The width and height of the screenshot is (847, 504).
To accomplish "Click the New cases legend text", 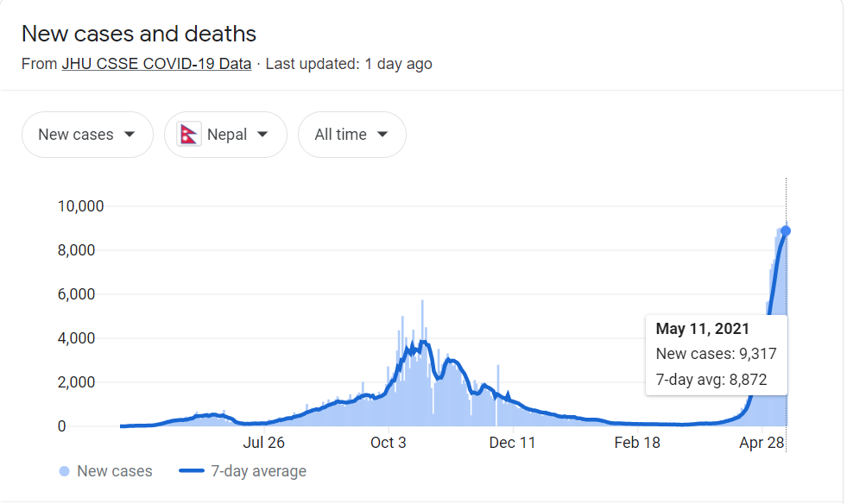I will tap(114, 471).
